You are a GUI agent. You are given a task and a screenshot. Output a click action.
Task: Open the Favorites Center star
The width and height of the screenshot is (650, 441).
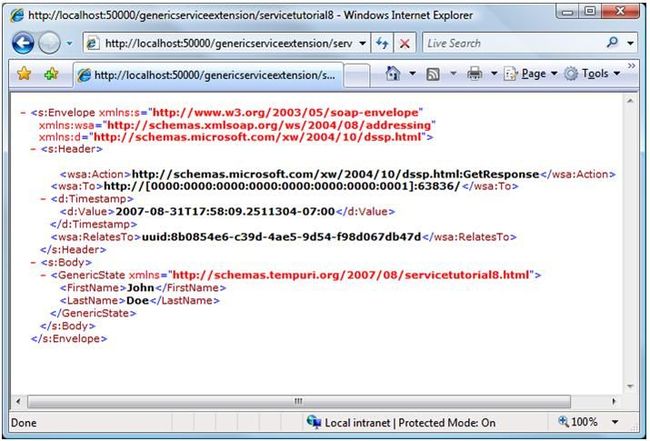click(24, 74)
